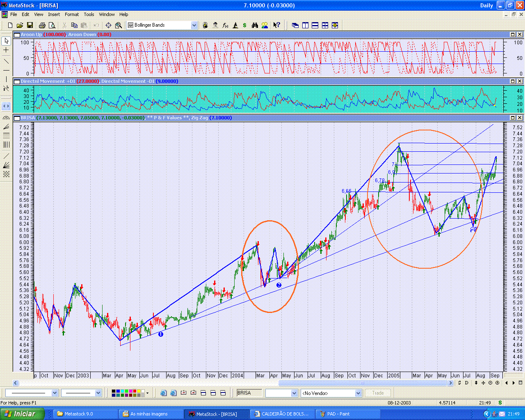Switch to PAD - Paint taskbar button
The height and width of the screenshot is (420, 525).
(338, 414)
